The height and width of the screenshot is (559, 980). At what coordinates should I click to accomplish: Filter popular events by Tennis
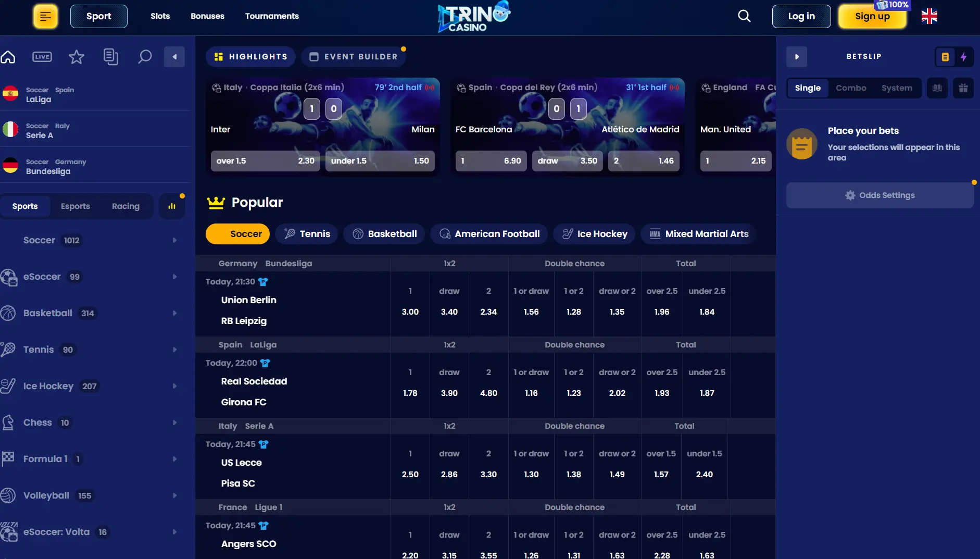click(307, 234)
